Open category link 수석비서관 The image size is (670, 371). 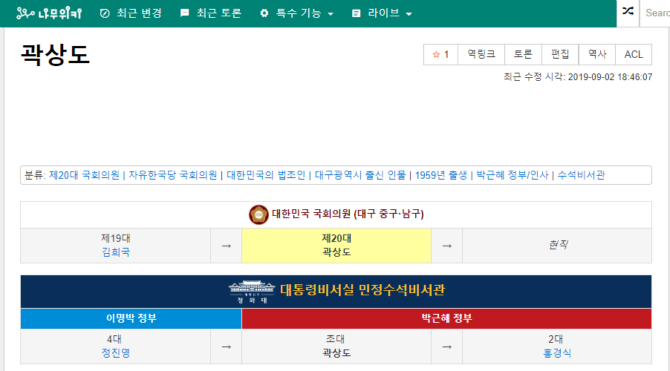click(x=581, y=175)
